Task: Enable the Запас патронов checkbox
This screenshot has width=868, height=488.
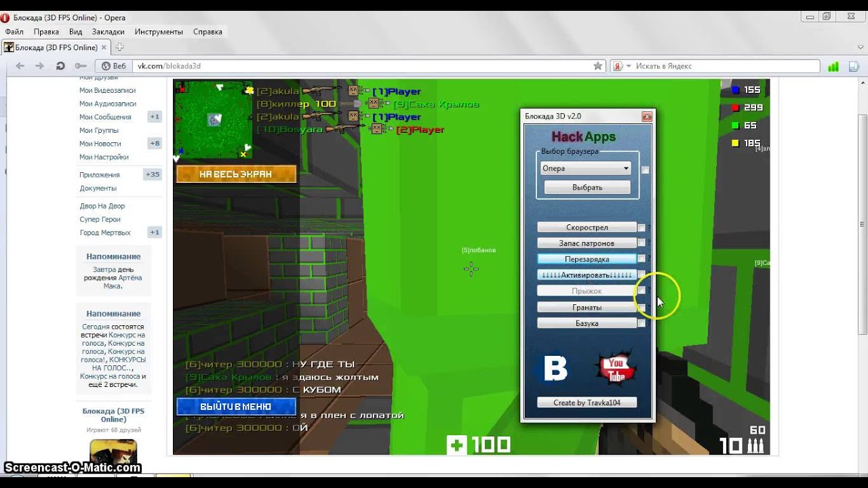Action: 641,243
